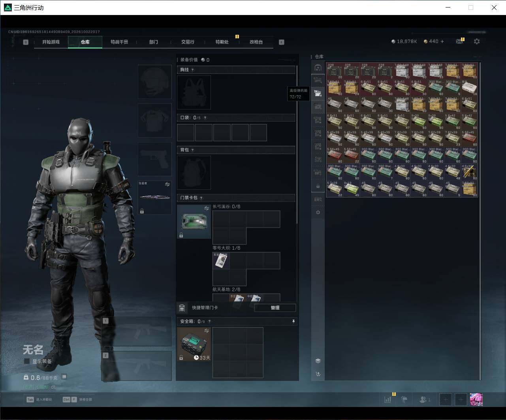The width and height of the screenshot is (506, 420).
Task: Open the 交易行 tab
Action: 188,42
